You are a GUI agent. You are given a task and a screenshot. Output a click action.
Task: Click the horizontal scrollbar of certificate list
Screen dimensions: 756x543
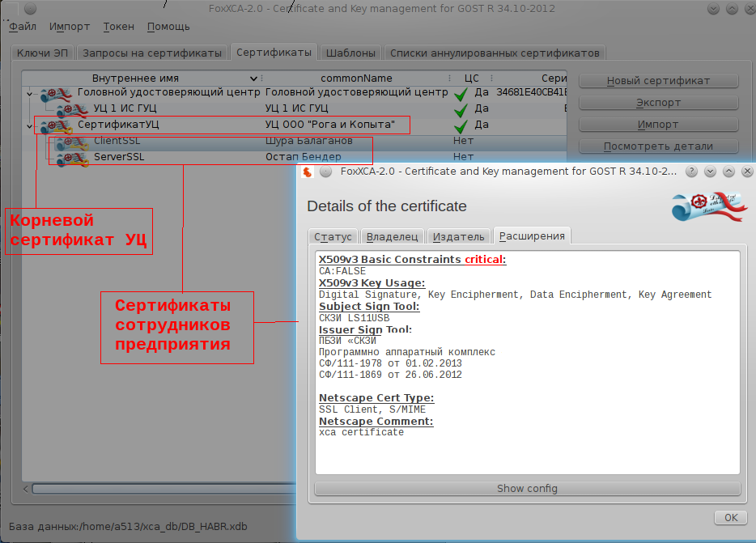point(164,489)
